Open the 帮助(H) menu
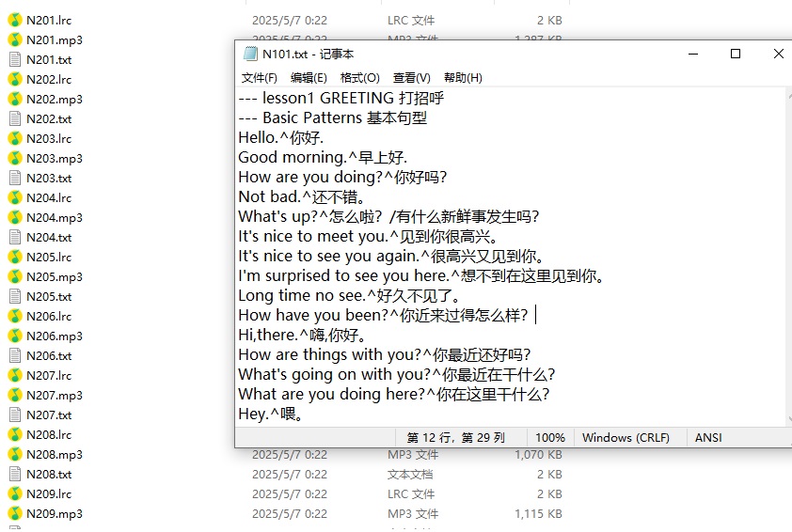The height and width of the screenshot is (532, 792). point(463,78)
